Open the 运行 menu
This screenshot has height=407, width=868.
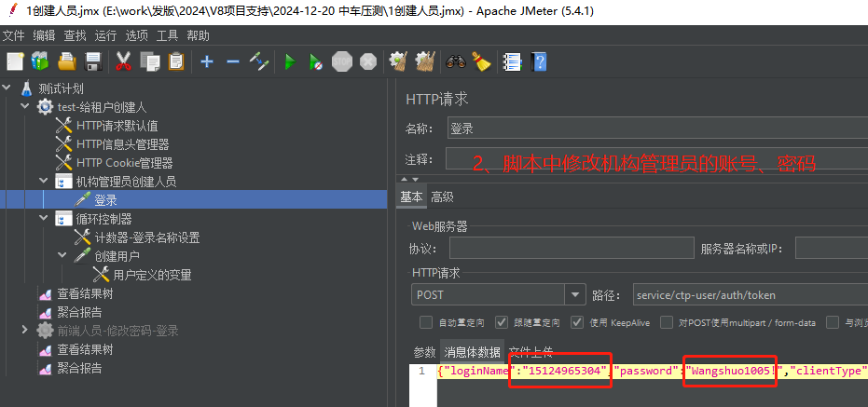tap(105, 36)
